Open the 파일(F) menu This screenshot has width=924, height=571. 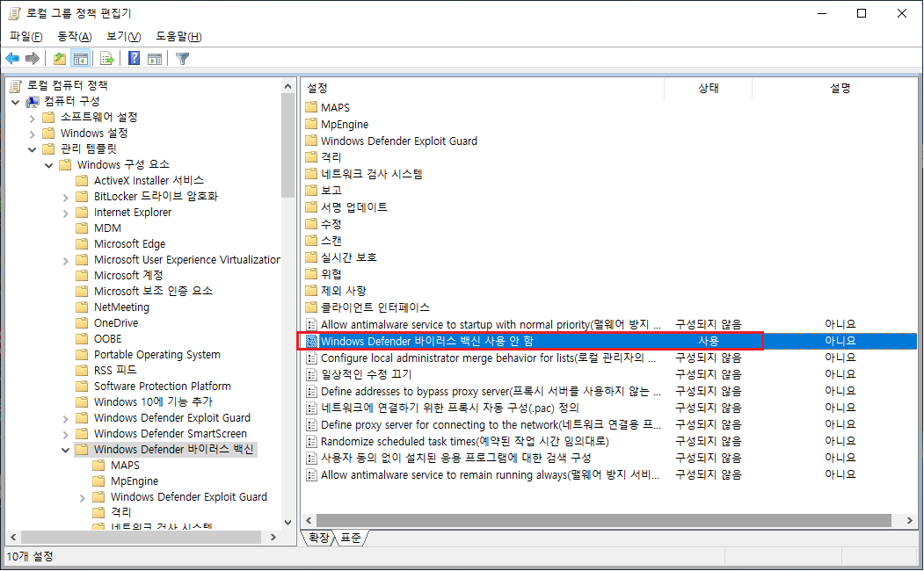[x=25, y=37]
